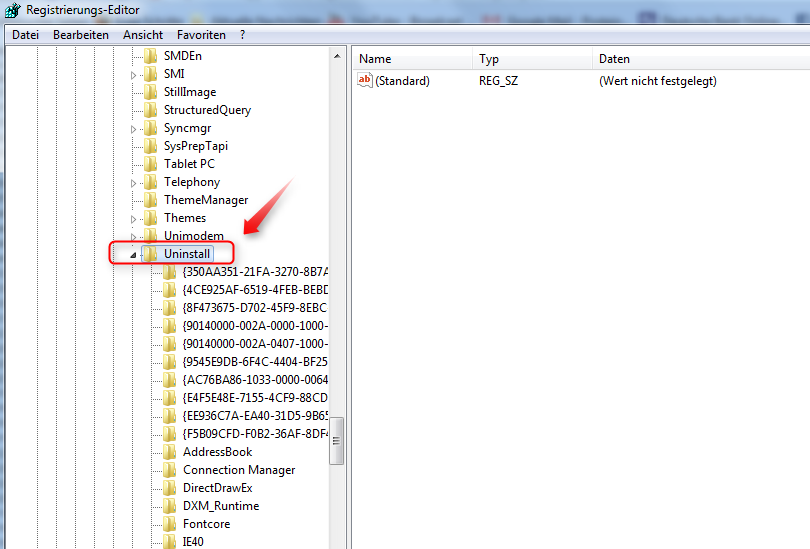Click the Connection Manager folder icon
The width and height of the screenshot is (810, 549).
(x=169, y=470)
